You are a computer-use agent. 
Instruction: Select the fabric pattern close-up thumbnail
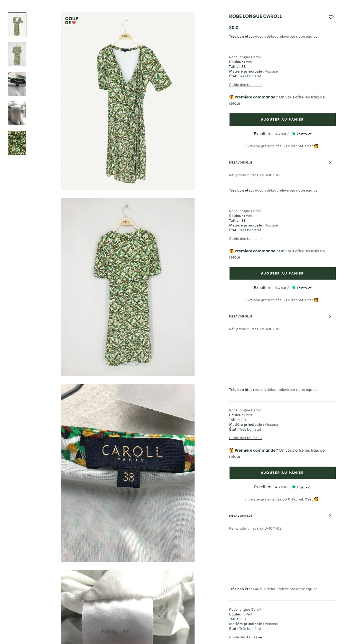[x=17, y=143]
